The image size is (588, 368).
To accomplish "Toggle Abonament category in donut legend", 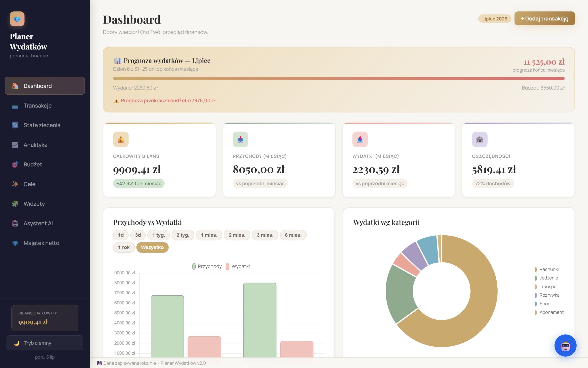I will pyautogui.click(x=549, y=312).
